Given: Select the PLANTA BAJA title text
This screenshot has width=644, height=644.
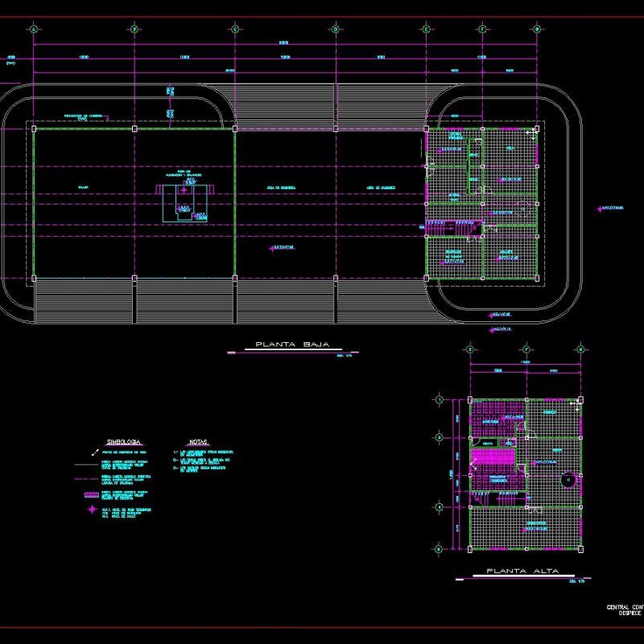Looking at the screenshot, I should (x=291, y=344).
